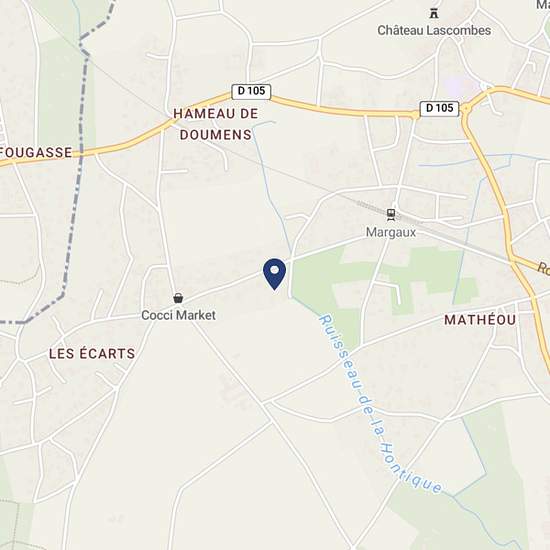This screenshot has height=550, width=550.
Task: Click the blue location pin marker
Action: point(274,274)
